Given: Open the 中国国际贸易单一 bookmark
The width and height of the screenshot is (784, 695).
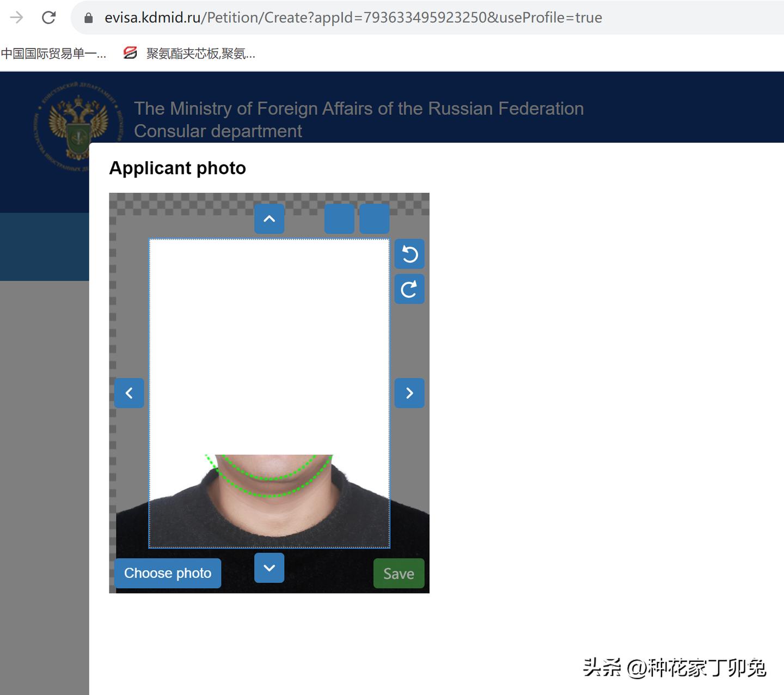Looking at the screenshot, I should (x=54, y=53).
